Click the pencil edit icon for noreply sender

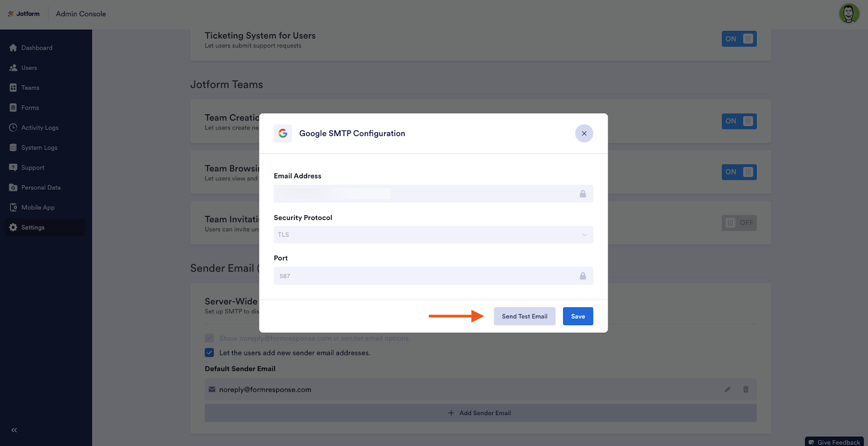pos(727,389)
